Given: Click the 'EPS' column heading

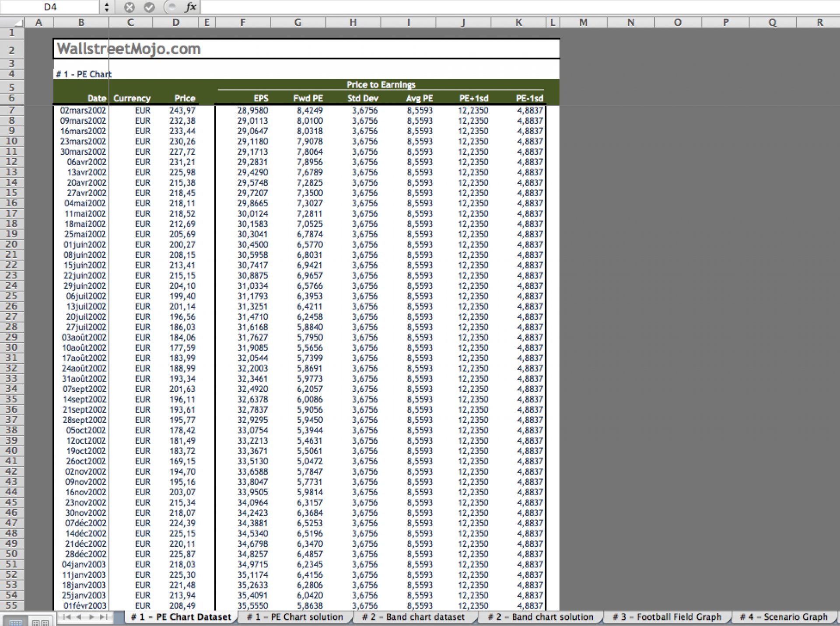Looking at the screenshot, I should [x=261, y=98].
